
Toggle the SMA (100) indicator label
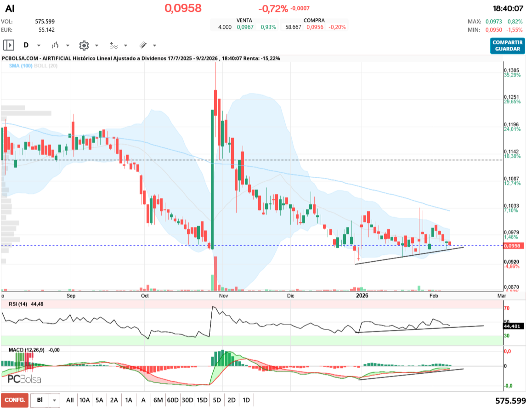pos(21,66)
